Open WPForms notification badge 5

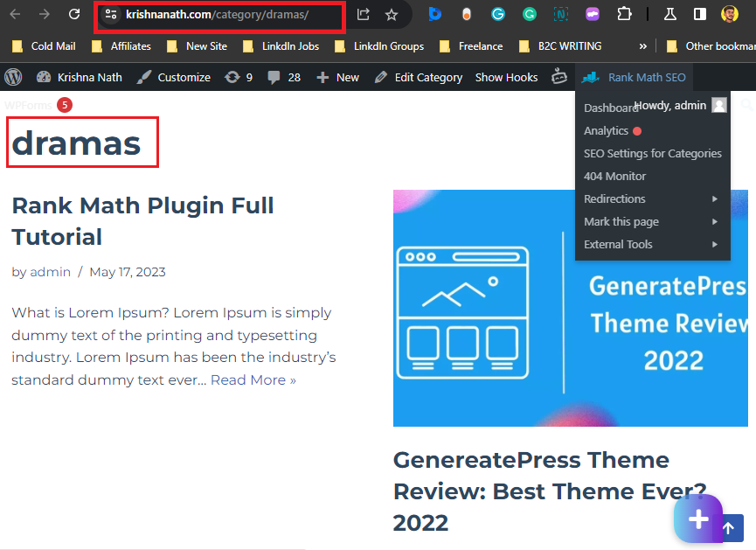(65, 105)
